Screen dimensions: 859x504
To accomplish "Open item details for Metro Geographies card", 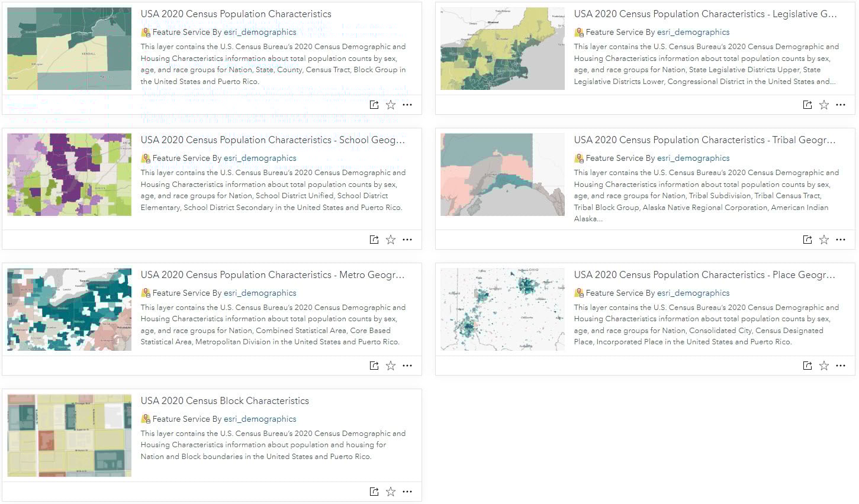I will point(374,366).
